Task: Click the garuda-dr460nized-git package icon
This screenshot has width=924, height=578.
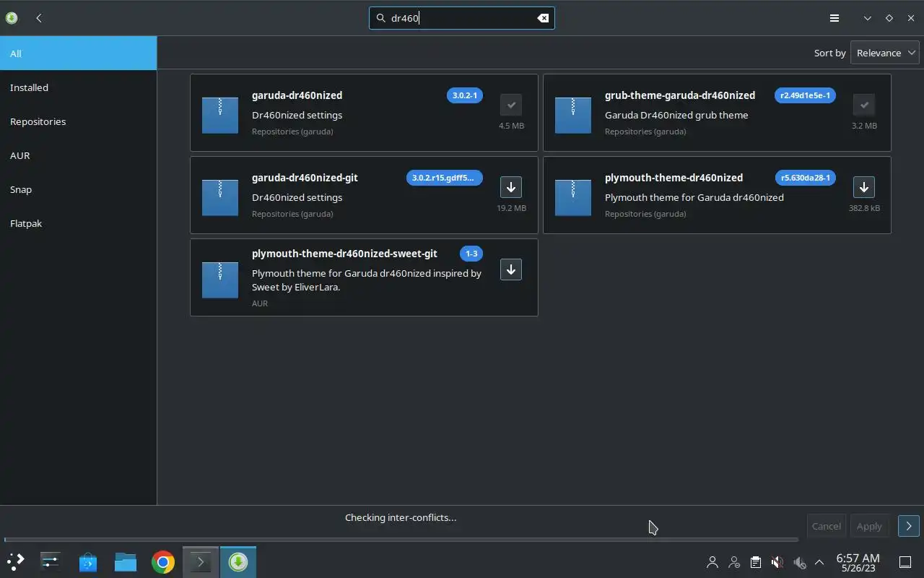Action: tap(220, 198)
